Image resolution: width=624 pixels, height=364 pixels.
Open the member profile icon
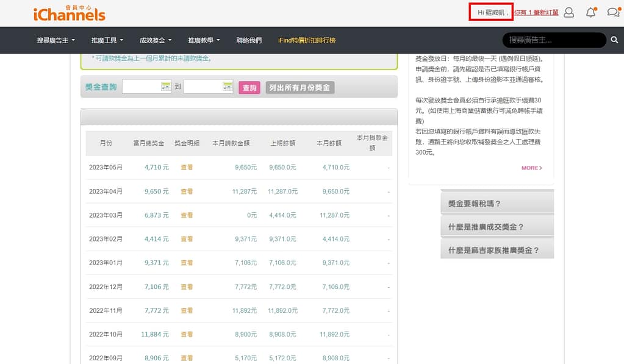click(x=568, y=12)
